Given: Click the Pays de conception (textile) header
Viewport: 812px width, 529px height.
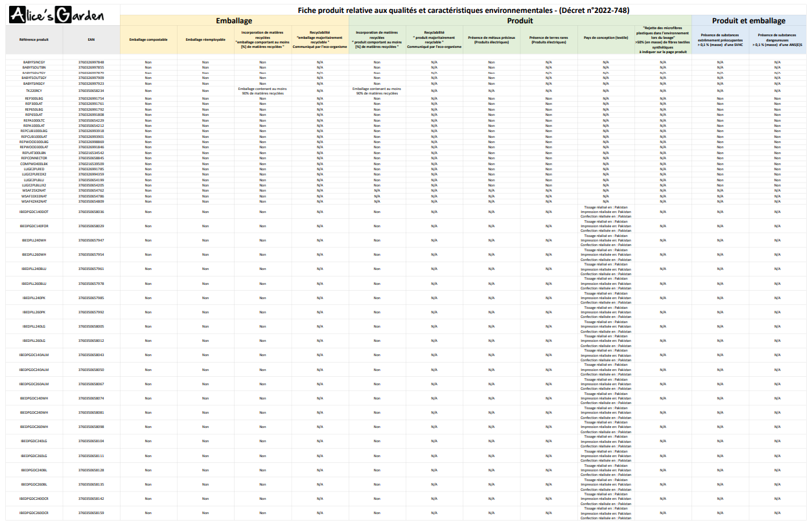Looking at the screenshot, I should pos(606,39).
